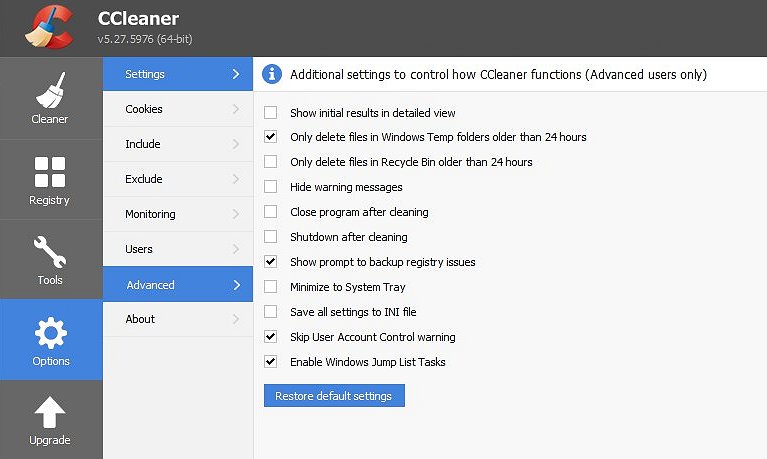
Task: Select the Registry blocks icon
Action: tap(50, 172)
